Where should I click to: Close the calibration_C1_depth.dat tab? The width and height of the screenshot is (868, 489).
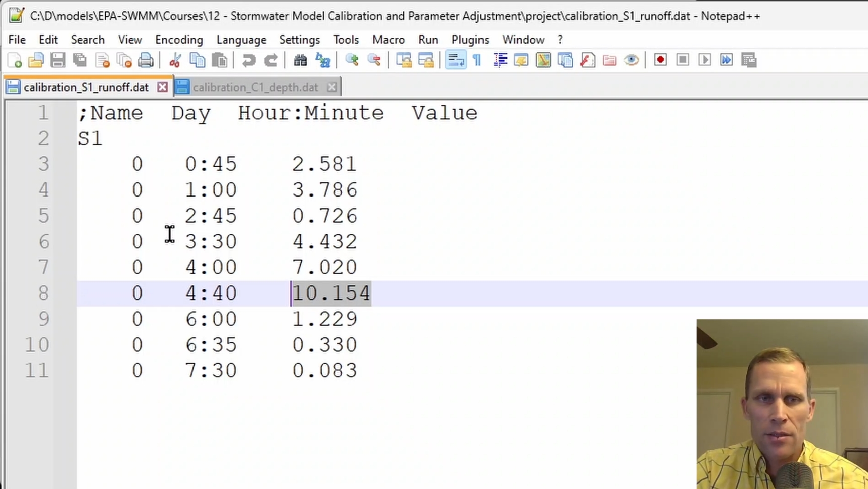(332, 87)
